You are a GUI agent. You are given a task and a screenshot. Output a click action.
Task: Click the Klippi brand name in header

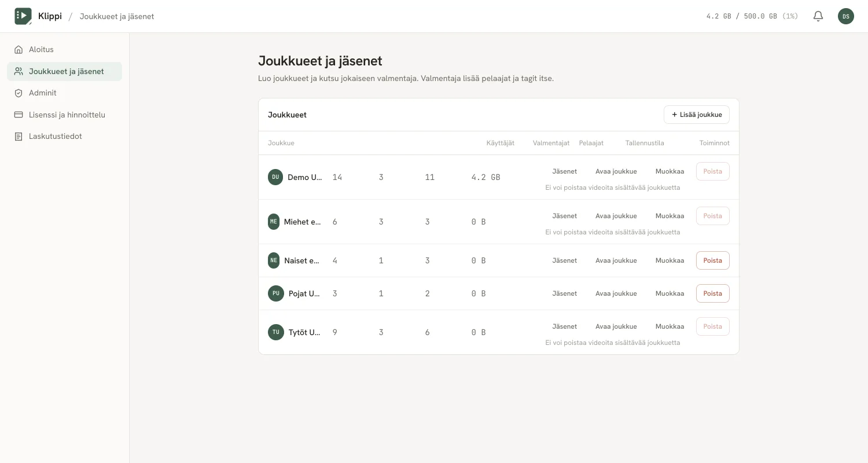[x=50, y=16]
